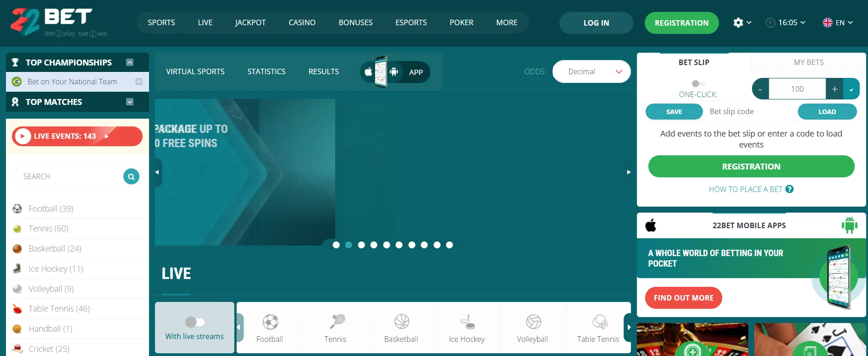
Task: Click the Cricket icon in sidebar
Action: 17,349
